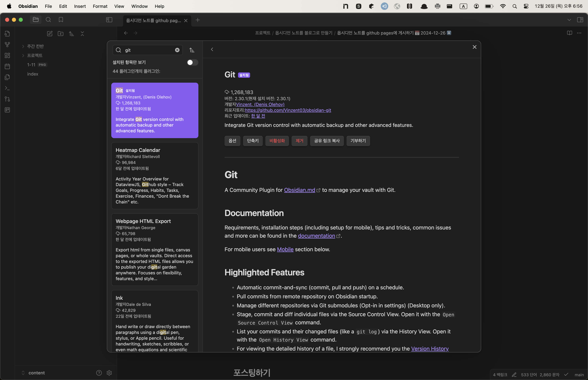
Task: Open the documentation link
Action: [x=316, y=236]
